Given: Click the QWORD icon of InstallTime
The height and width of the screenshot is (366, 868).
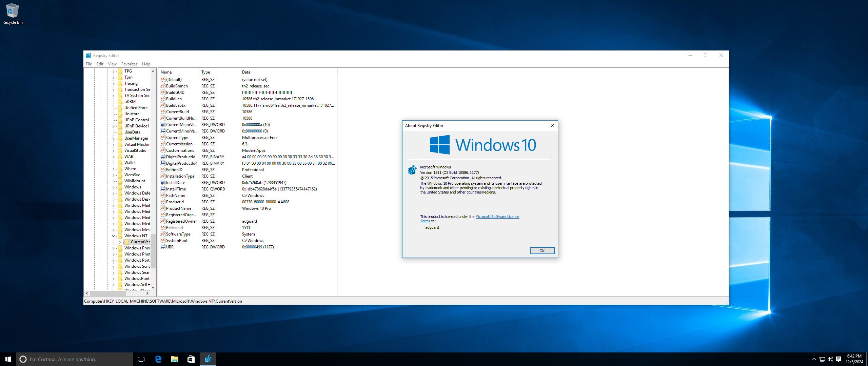Looking at the screenshot, I should [x=163, y=189].
